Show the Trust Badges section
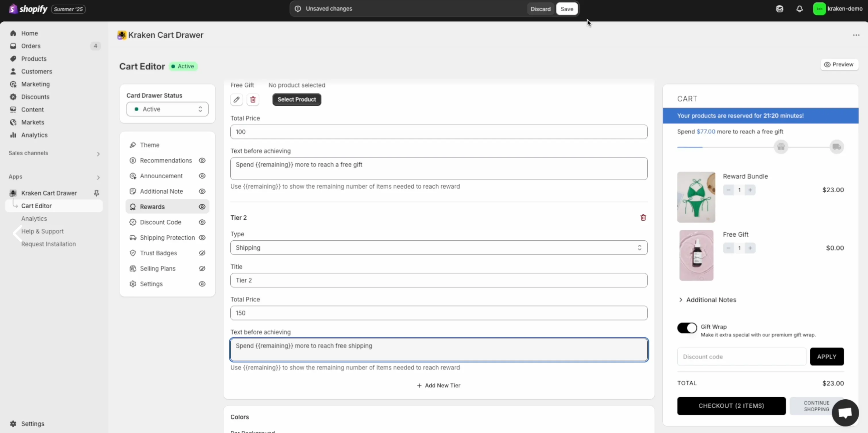Viewport: 868px width, 433px height. (x=202, y=253)
